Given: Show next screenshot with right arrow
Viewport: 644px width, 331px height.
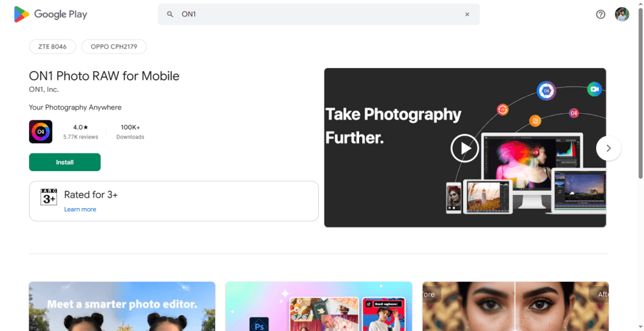Looking at the screenshot, I should coord(609,148).
